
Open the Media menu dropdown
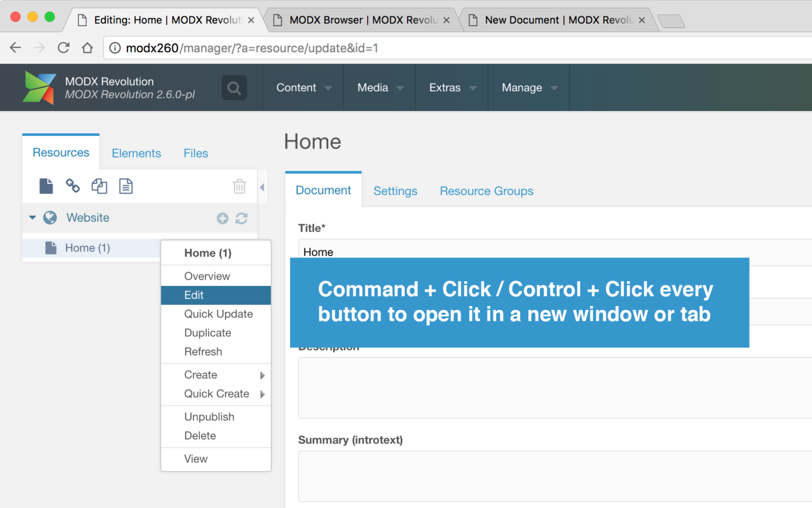tap(380, 88)
